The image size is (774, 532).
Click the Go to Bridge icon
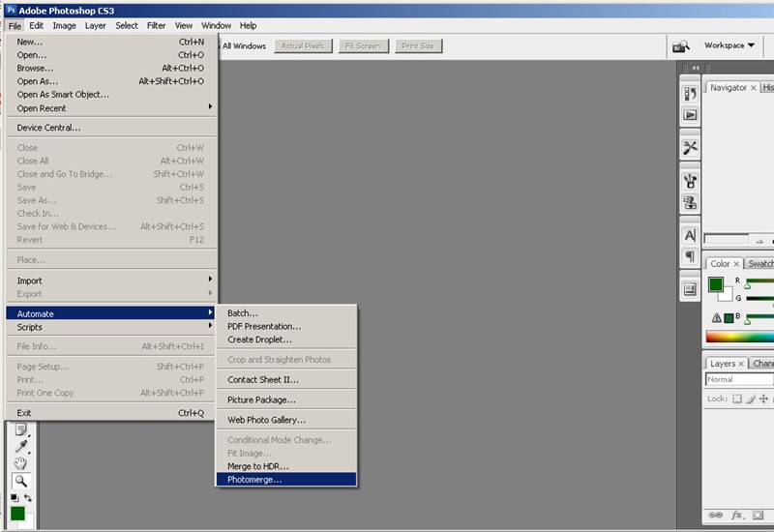(x=681, y=45)
